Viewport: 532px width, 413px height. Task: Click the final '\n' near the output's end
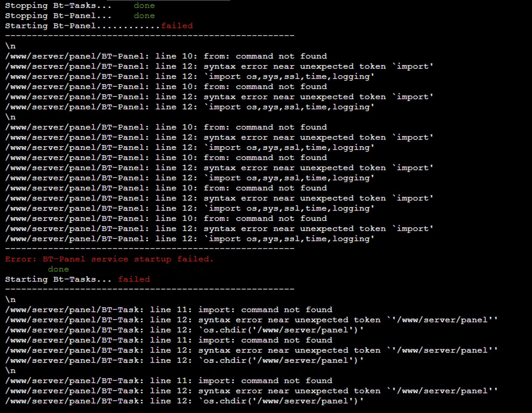tap(10, 371)
